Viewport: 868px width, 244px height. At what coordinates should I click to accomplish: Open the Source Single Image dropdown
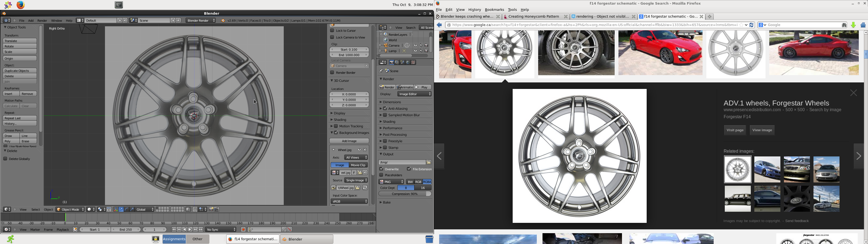(x=356, y=180)
